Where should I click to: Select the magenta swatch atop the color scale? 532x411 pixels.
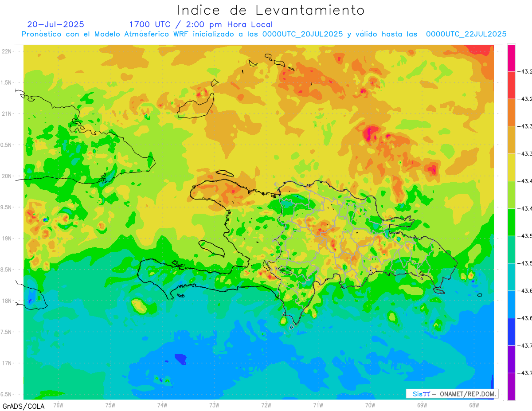pos(511,58)
